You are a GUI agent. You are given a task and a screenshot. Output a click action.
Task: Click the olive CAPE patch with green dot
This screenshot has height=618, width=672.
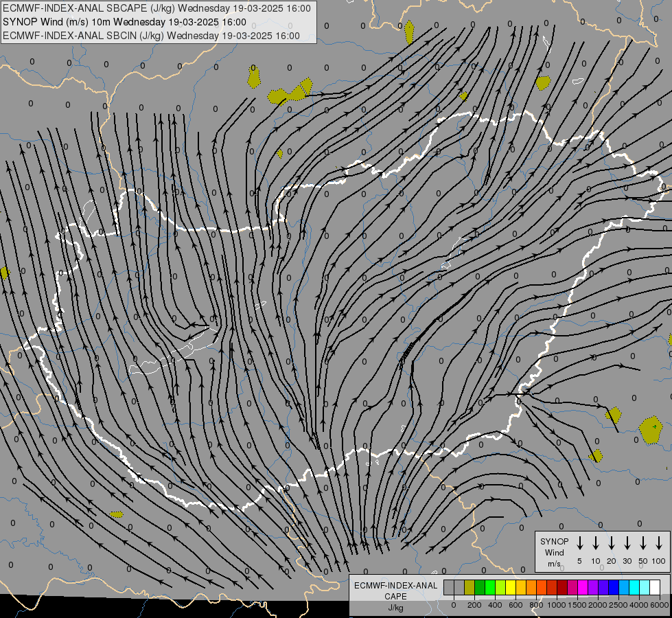[651, 430]
